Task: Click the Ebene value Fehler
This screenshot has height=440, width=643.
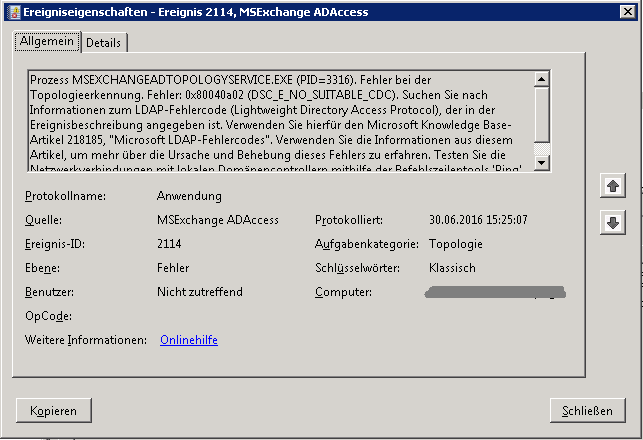Action: (x=173, y=268)
